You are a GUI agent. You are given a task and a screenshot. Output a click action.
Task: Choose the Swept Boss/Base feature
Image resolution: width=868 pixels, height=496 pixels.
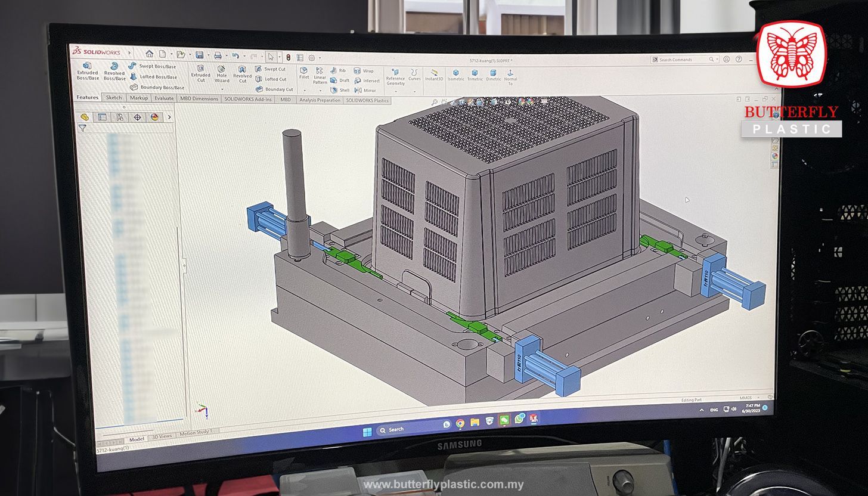click(x=153, y=66)
